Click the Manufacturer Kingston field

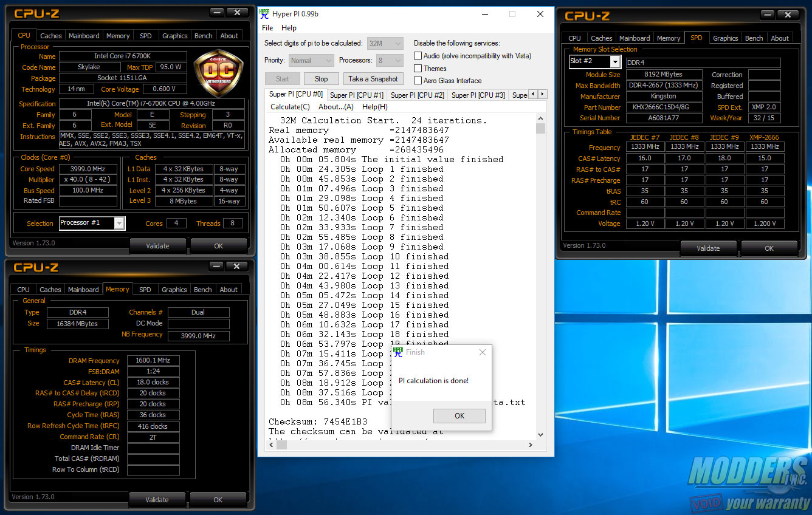click(664, 97)
